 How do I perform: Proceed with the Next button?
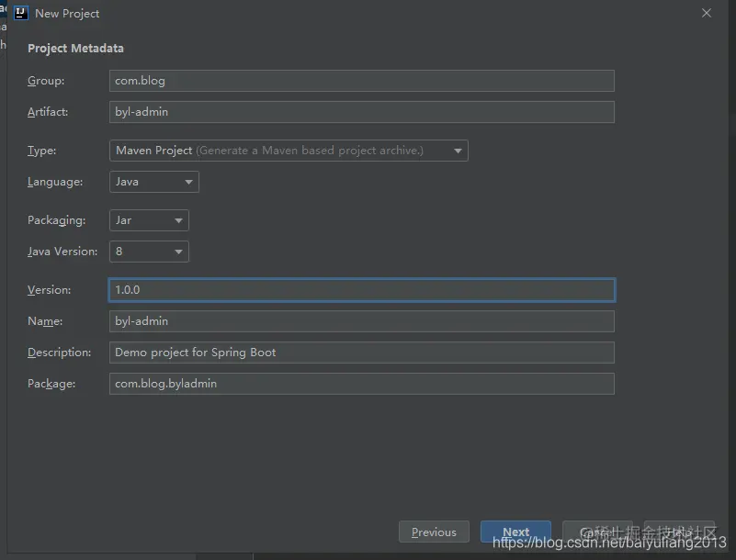click(x=515, y=532)
